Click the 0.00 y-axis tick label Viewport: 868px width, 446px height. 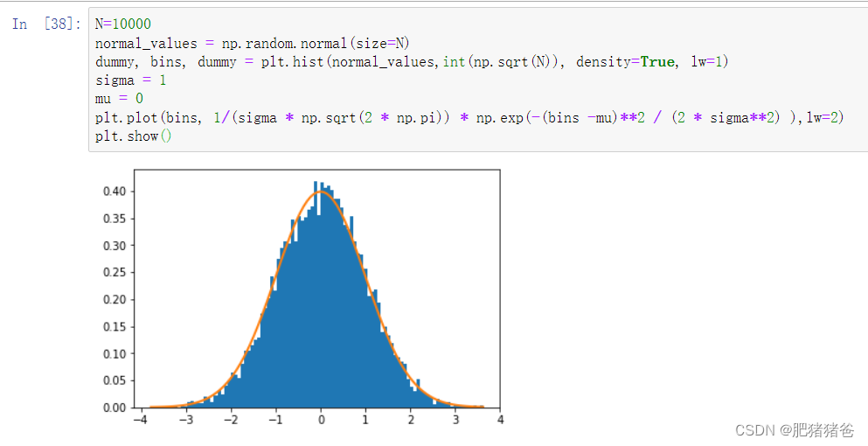click(x=115, y=408)
